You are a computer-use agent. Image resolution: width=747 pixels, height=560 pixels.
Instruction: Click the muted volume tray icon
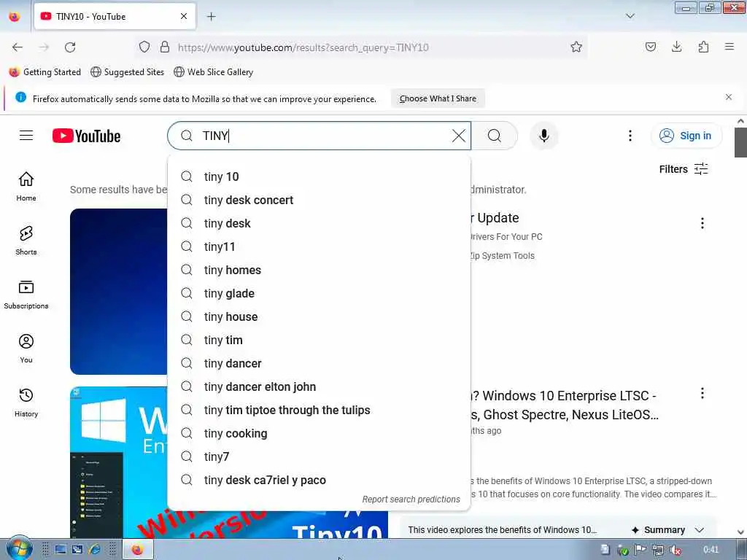click(675, 550)
